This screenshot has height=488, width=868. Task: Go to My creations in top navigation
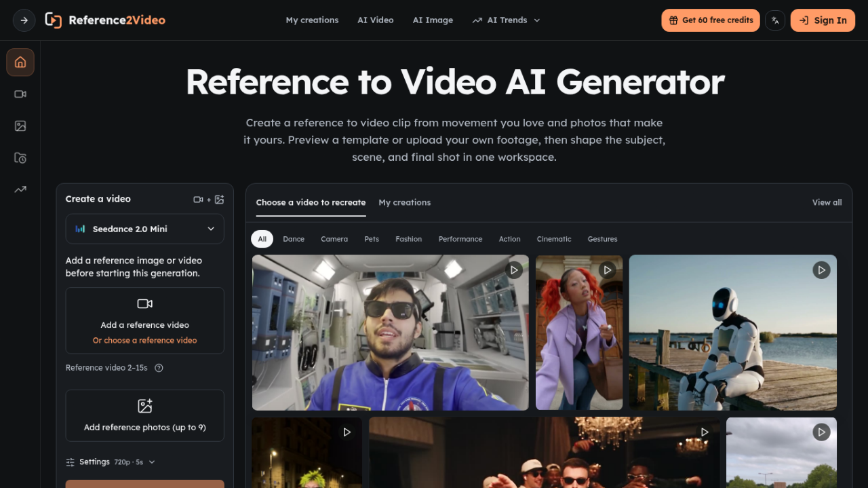pyautogui.click(x=312, y=20)
